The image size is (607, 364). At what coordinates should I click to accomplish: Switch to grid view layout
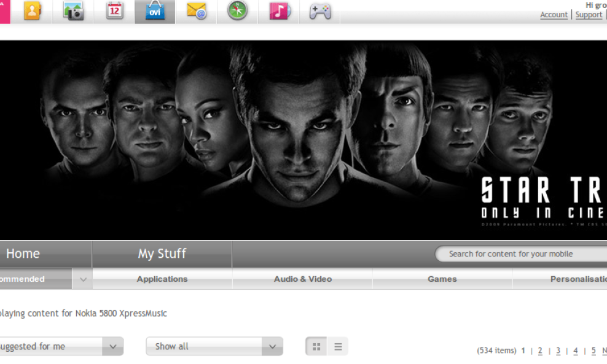(316, 347)
